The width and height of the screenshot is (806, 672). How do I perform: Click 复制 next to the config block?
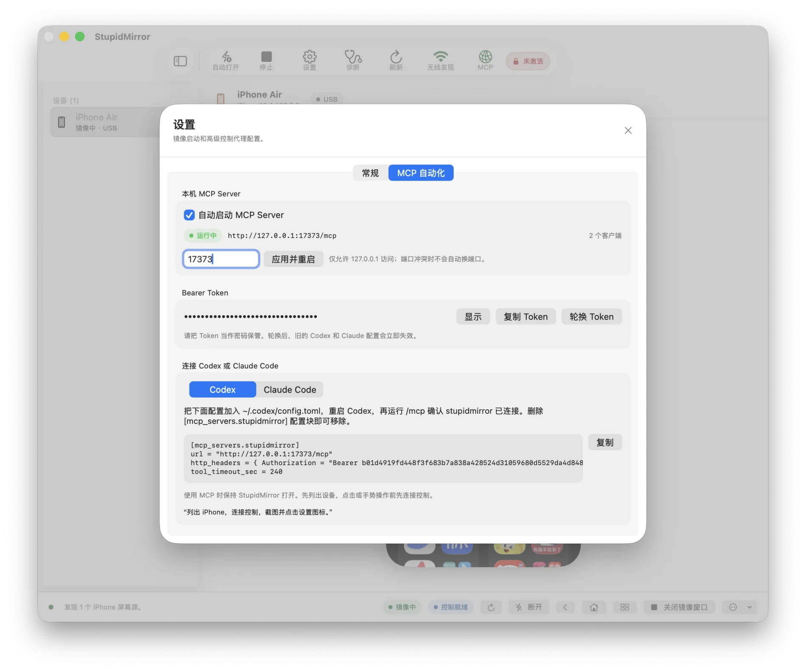coord(605,443)
